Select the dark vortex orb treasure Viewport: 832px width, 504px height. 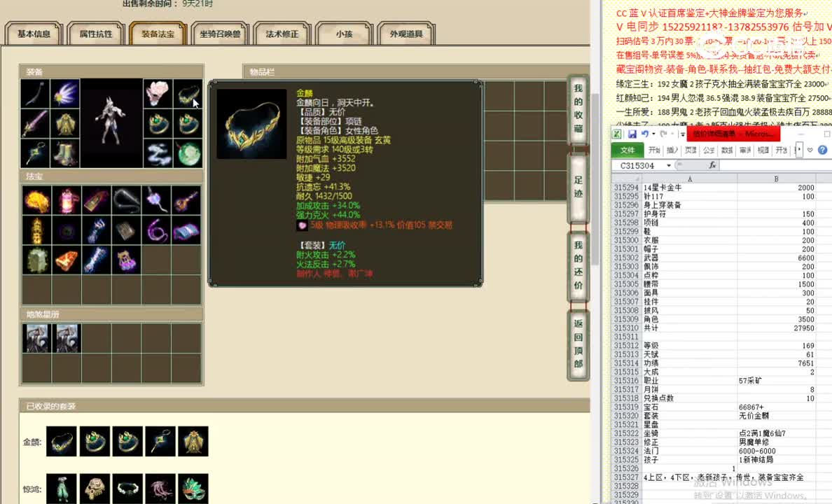pos(67,230)
